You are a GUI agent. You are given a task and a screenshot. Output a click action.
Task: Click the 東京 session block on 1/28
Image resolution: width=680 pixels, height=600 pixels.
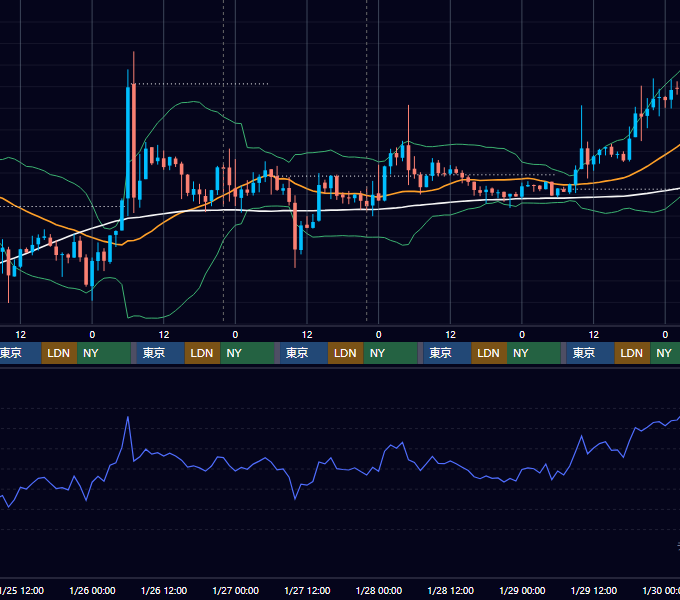[447, 353]
